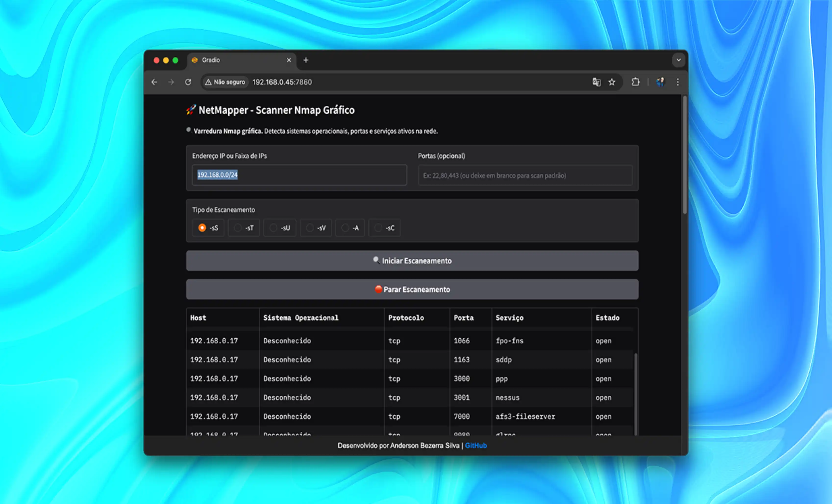
Task: Click Parar Escaneamento button
Action: coord(412,289)
